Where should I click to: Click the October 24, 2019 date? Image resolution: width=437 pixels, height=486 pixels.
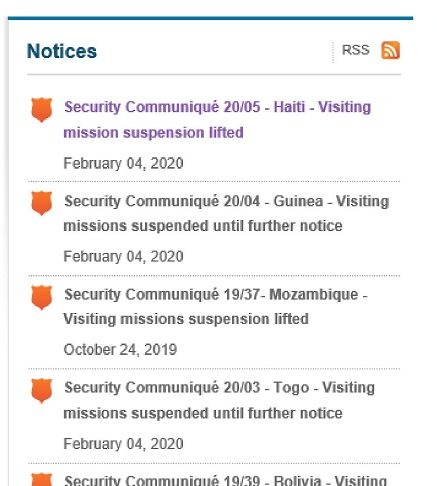pyautogui.click(x=120, y=350)
